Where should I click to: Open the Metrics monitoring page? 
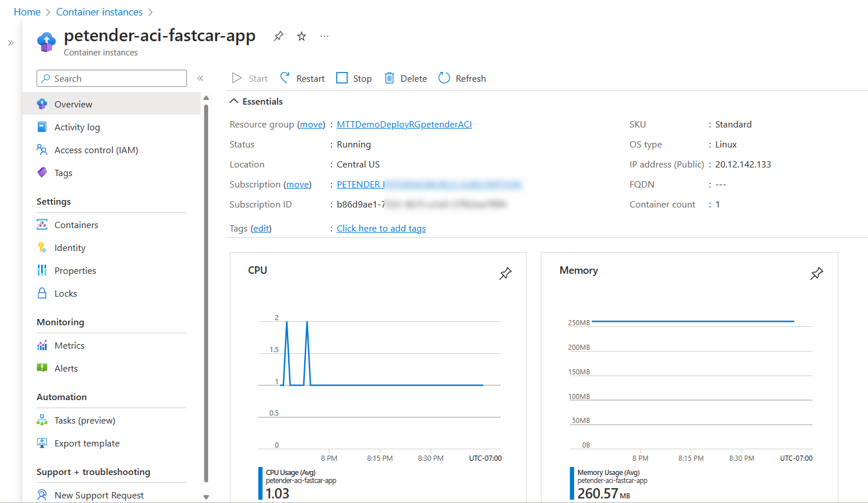69,345
